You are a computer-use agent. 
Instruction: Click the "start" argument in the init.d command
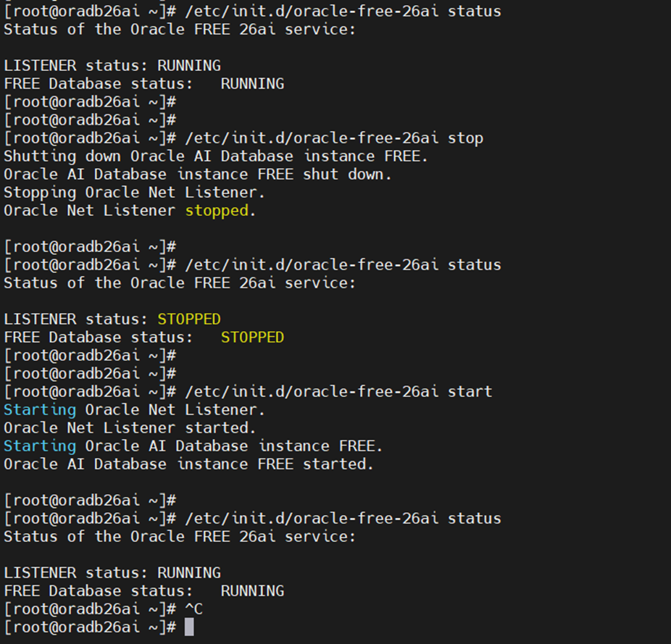[470, 392]
